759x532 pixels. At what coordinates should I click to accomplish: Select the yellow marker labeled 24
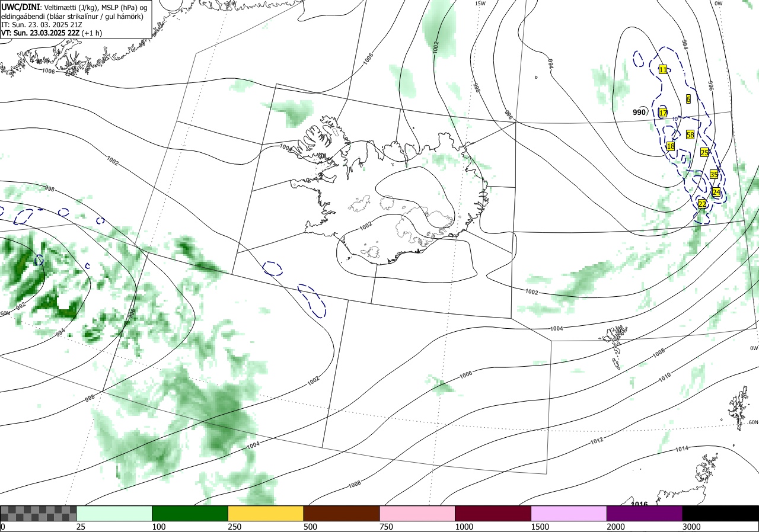click(x=716, y=192)
